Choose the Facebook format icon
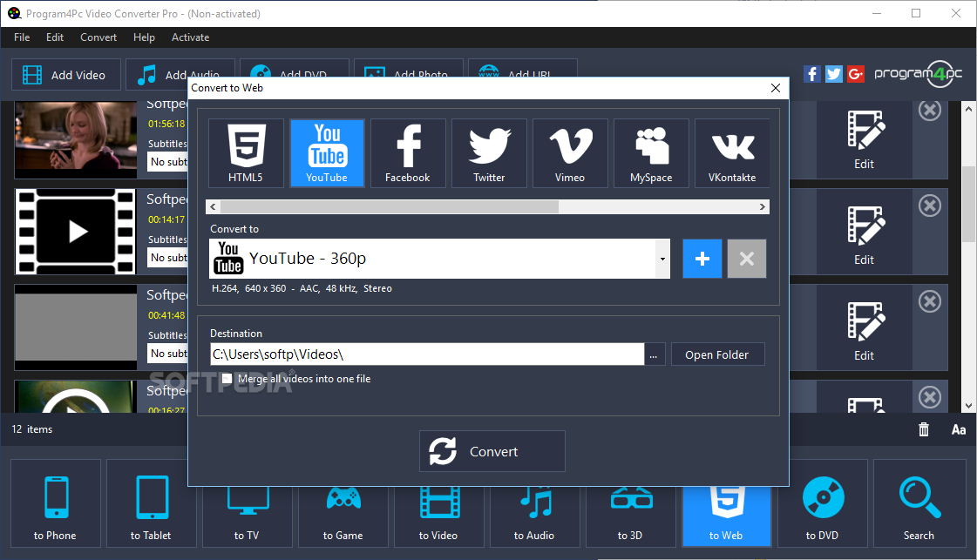This screenshot has width=977, height=560. coord(408,153)
